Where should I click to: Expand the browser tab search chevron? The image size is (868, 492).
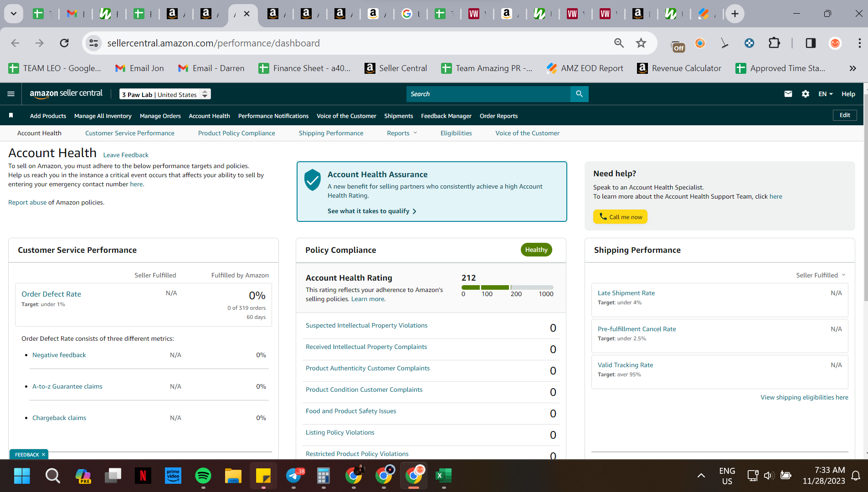14,14
